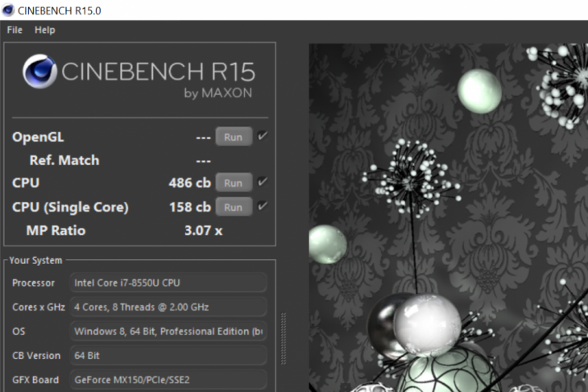This screenshot has width=588, height=392.
Task: Run the CPU benchmark
Action: (234, 183)
